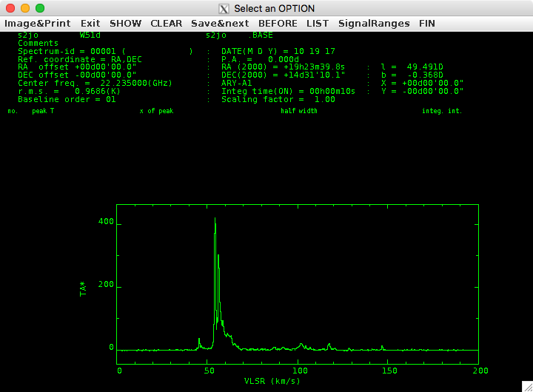This screenshot has height=392, width=533.
Task: Click the '.BASE' file label
Action: pyautogui.click(x=260, y=35)
